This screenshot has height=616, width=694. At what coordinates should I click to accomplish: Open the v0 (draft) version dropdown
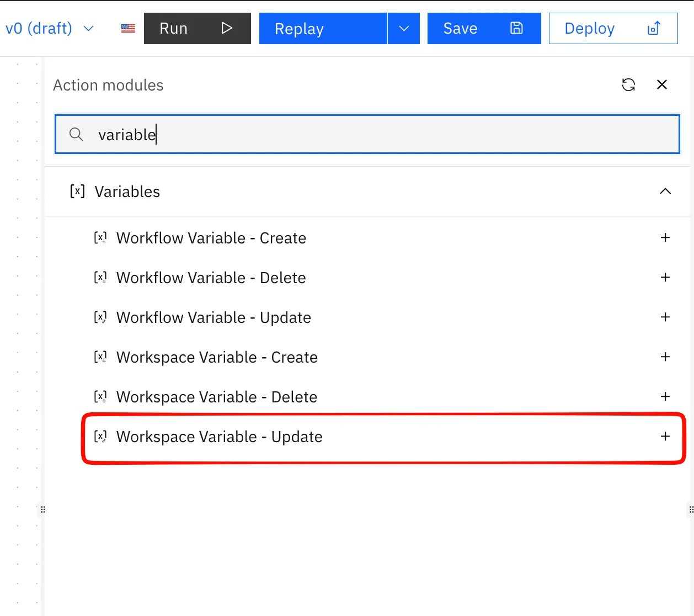click(50, 28)
